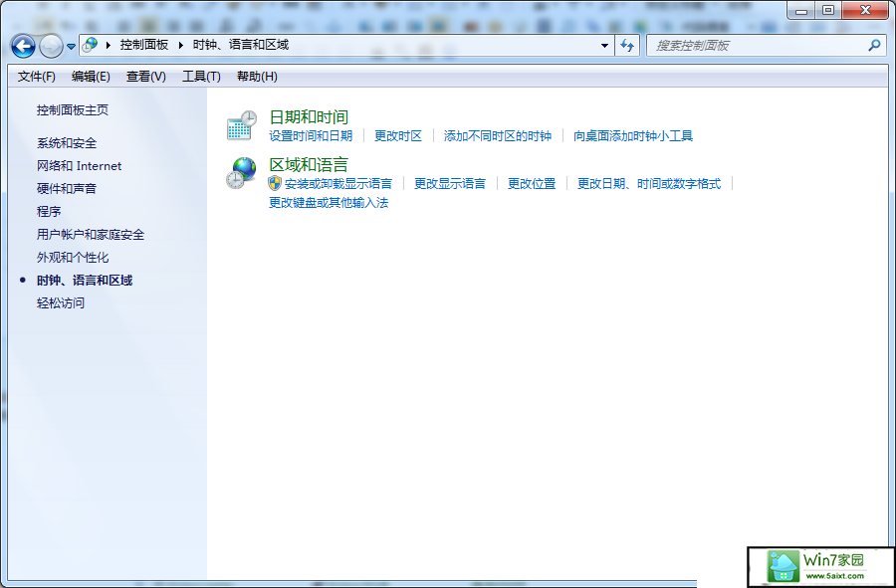Click the Back navigation arrow button

[23, 46]
